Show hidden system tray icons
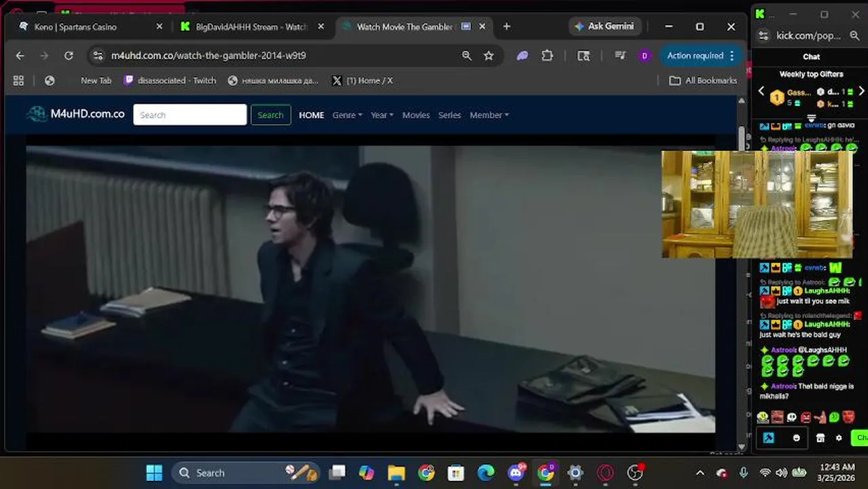 point(700,473)
